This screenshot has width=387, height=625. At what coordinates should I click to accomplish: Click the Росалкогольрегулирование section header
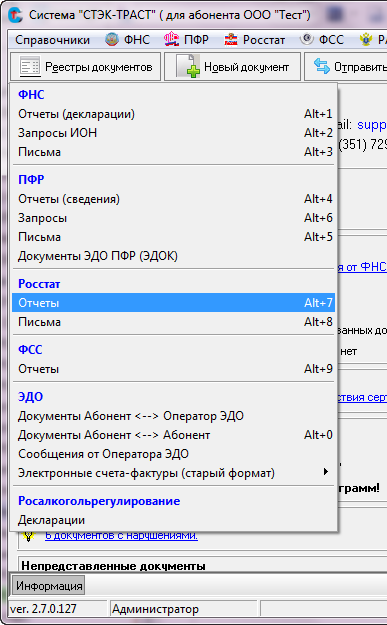click(99, 501)
